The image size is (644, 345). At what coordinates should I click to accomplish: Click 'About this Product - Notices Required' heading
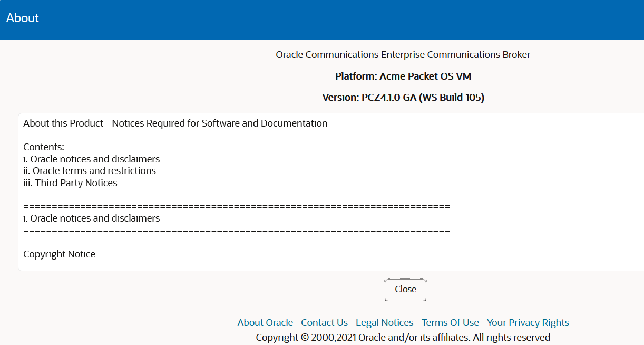[x=175, y=123]
